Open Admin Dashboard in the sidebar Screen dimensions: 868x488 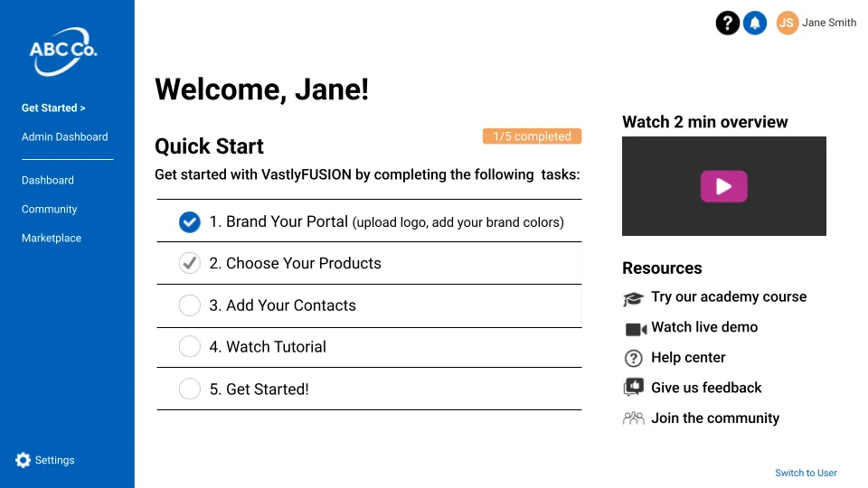coord(64,136)
